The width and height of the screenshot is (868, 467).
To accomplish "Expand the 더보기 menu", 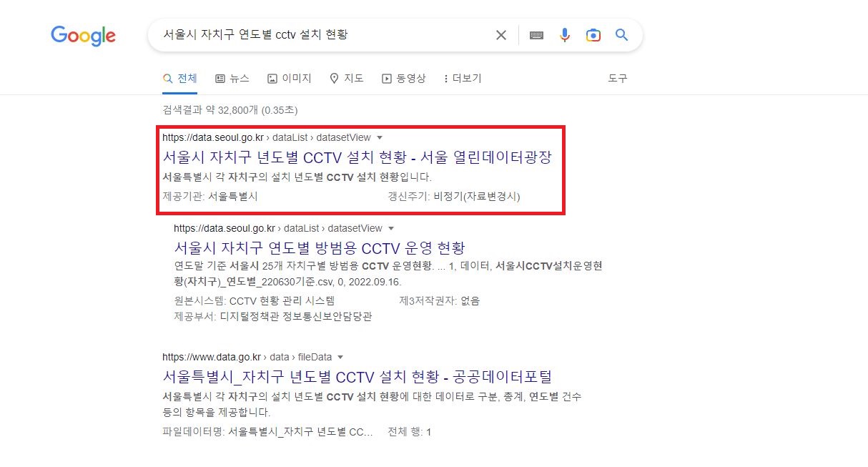I will [463, 78].
